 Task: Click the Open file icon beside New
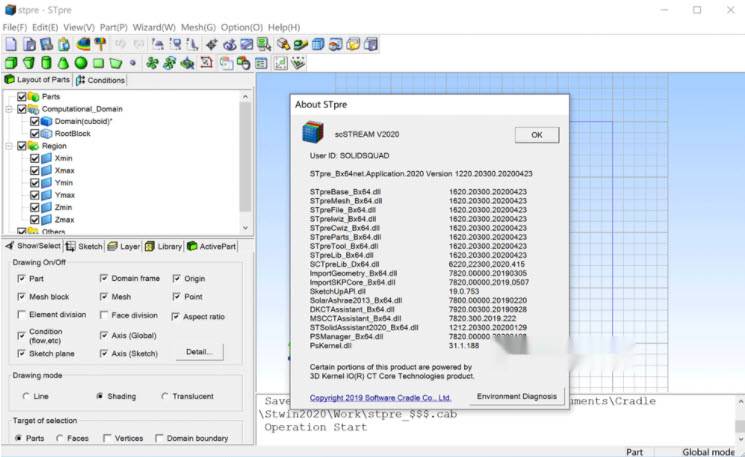click(29, 44)
